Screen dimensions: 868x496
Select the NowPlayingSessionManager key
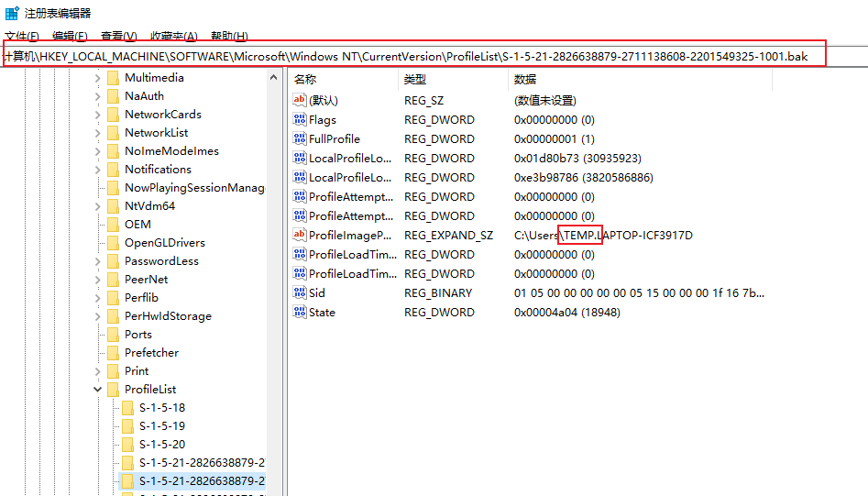194,188
